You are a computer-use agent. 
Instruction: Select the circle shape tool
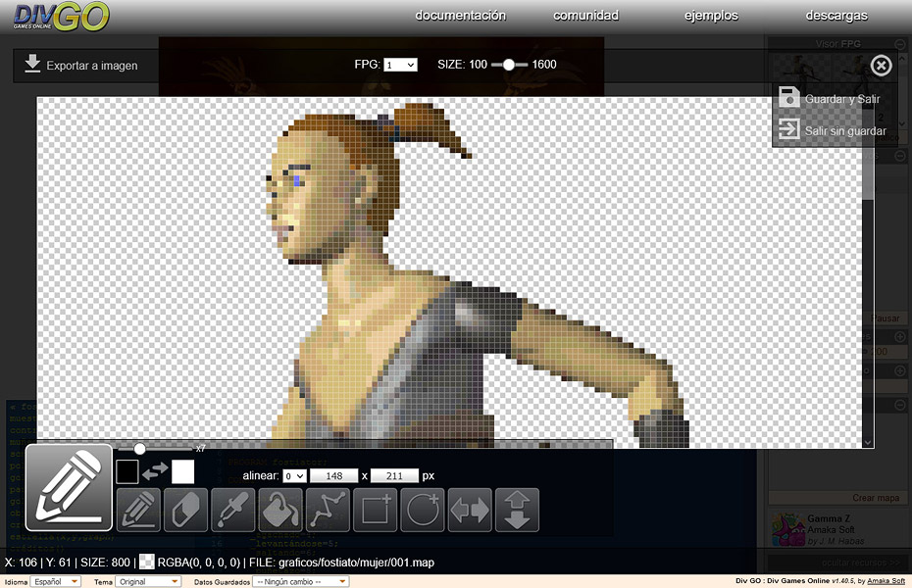click(423, 511)
